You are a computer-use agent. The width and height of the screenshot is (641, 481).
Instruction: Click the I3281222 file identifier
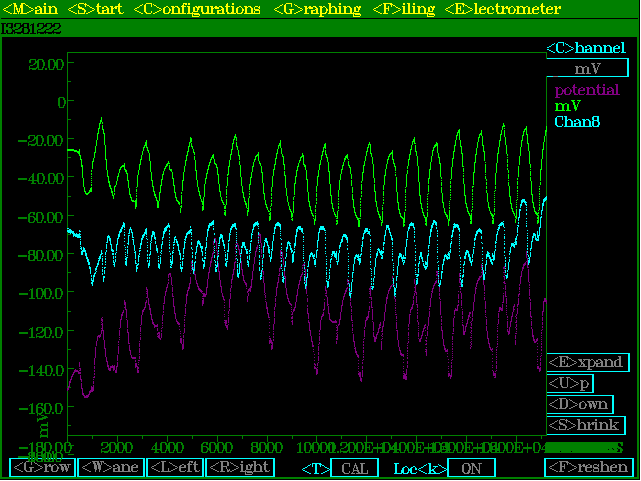tap(31, 29)
